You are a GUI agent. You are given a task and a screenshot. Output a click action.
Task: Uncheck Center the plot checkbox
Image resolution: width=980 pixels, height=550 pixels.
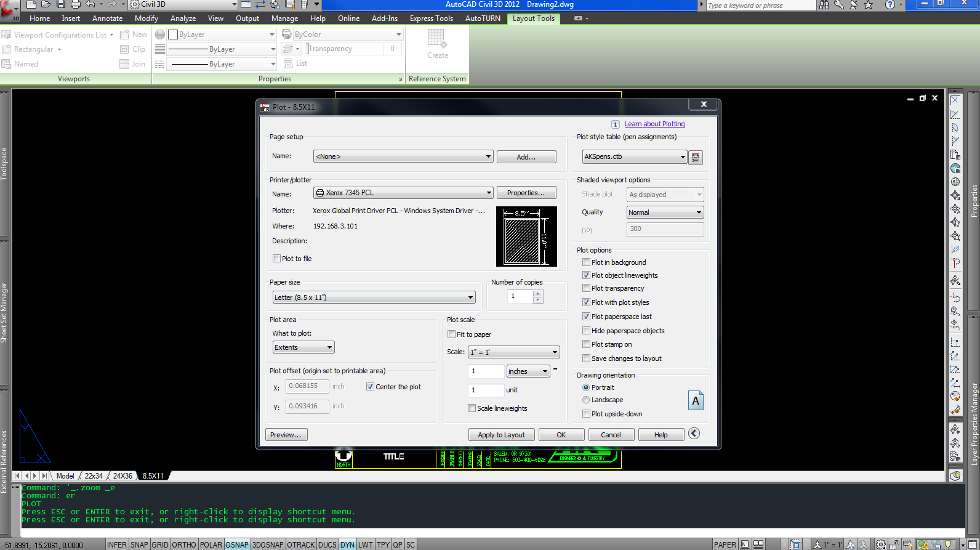click(370, 387)
